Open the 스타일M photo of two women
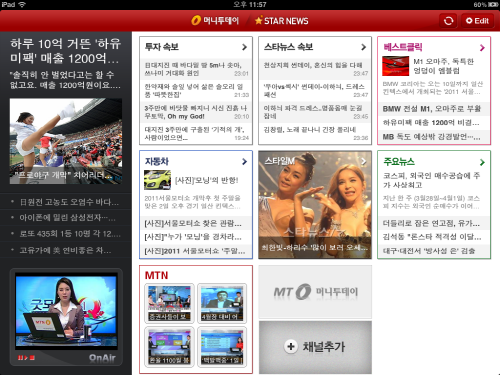This screenshot has height=375, width=500. pos(315,205)
